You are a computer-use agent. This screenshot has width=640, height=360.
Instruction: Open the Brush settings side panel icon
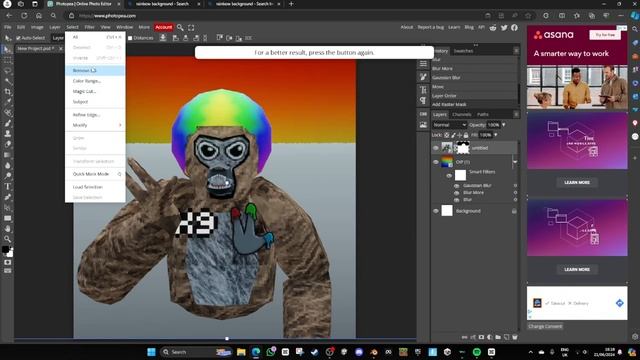point(423,77)
